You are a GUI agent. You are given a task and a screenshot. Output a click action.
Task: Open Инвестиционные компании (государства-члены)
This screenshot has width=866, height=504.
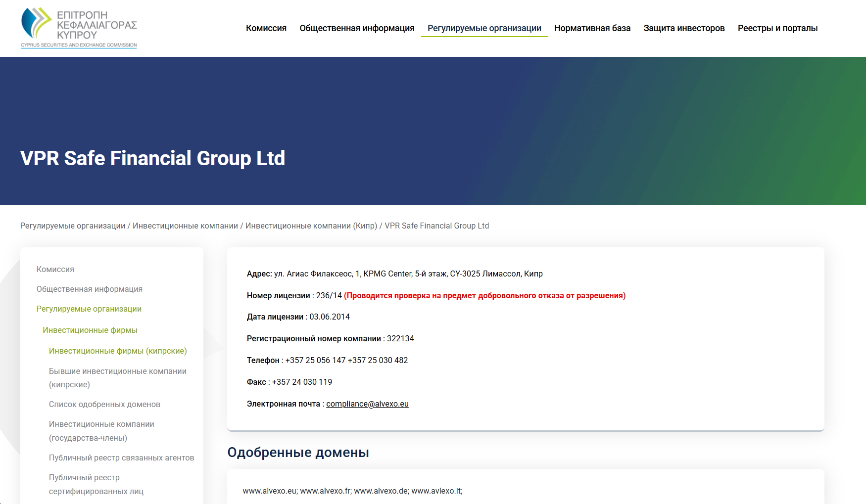point(101,431)
